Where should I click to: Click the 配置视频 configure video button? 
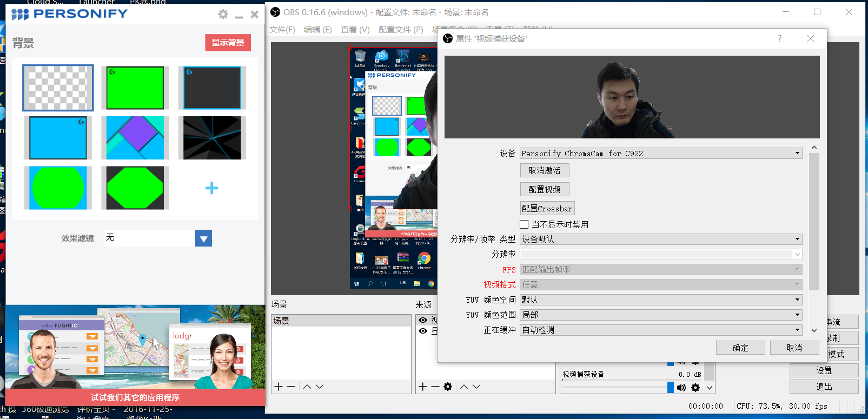tap(545, 189)
